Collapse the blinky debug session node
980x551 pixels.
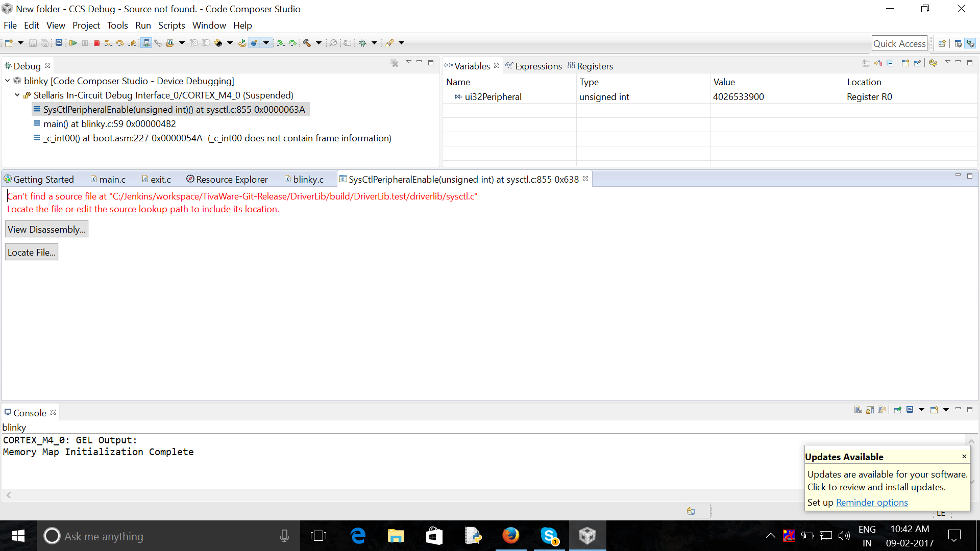coord(8,81)
